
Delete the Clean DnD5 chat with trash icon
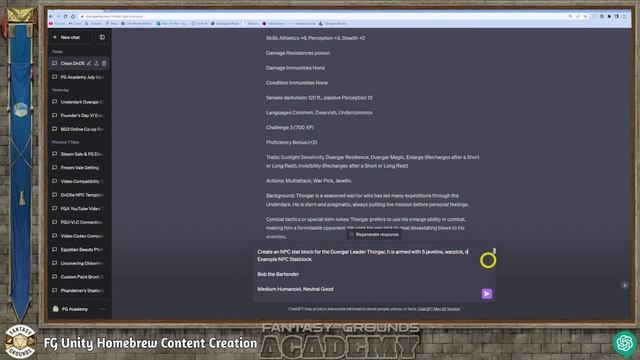pyautogui.click(x=104, y=63)
